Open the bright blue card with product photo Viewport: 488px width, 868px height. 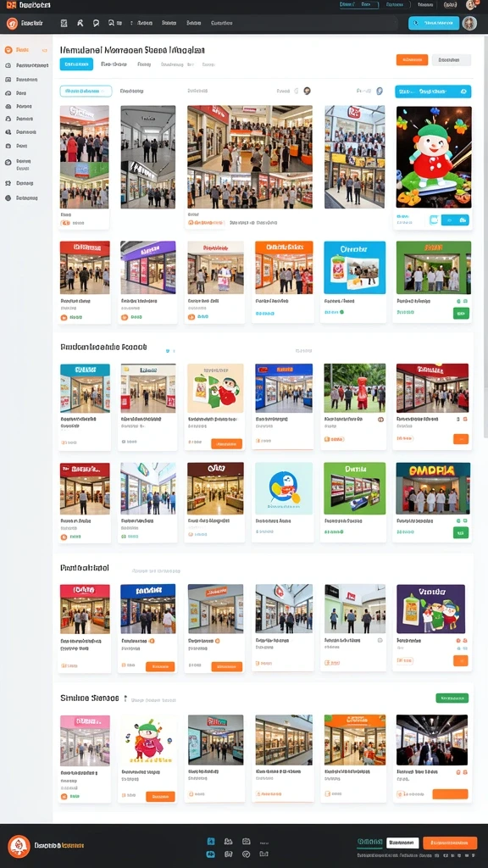coord(354,267)
